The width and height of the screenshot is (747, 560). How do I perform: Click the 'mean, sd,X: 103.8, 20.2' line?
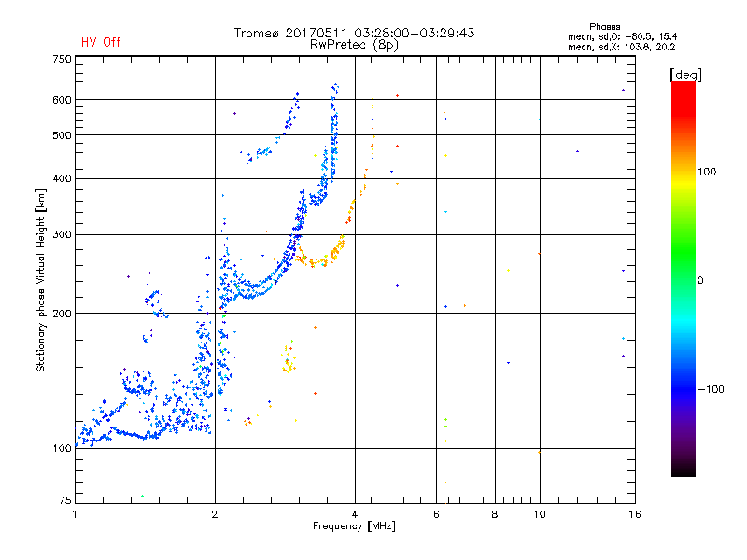coord(621,47)
